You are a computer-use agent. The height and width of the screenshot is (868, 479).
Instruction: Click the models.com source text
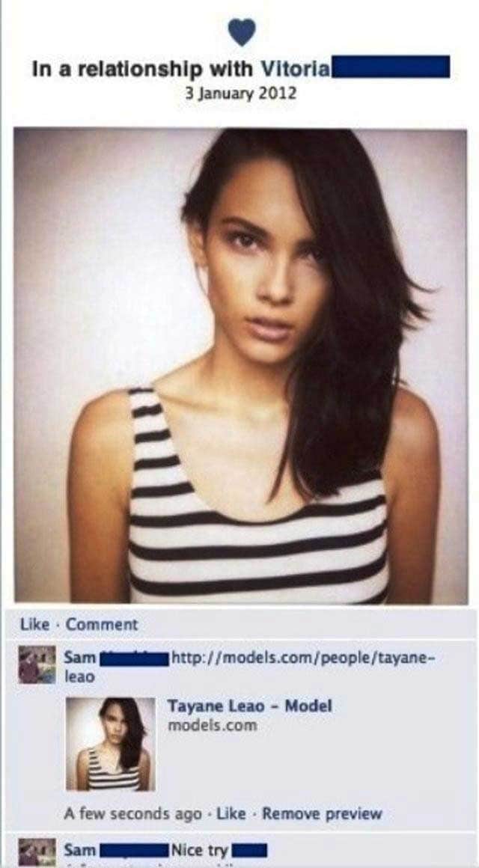(212, 725)
